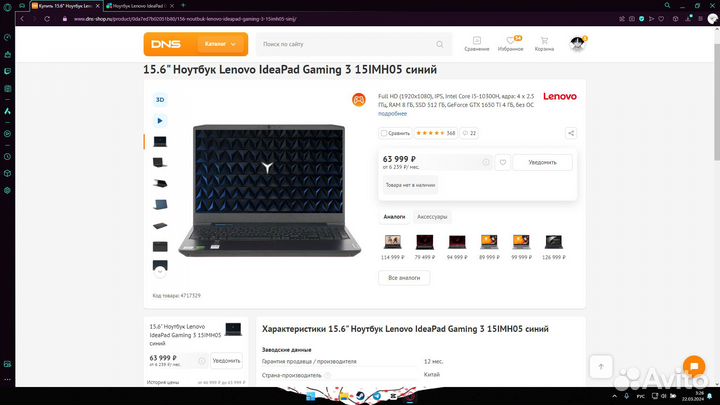Click into the Поиск по сайту field
The image size is (720, 405).
347,45
